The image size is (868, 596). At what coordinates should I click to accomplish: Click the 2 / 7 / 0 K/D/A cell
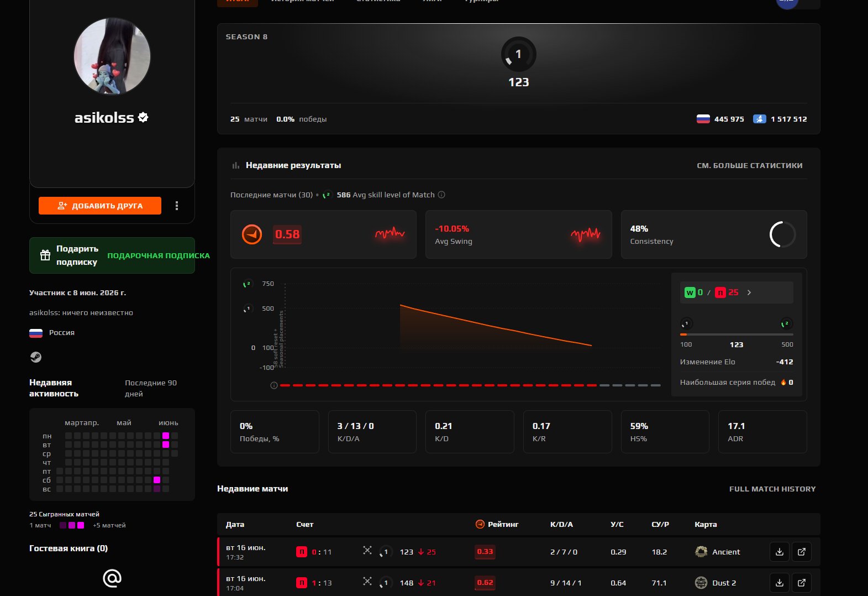[x=564, y=552]
